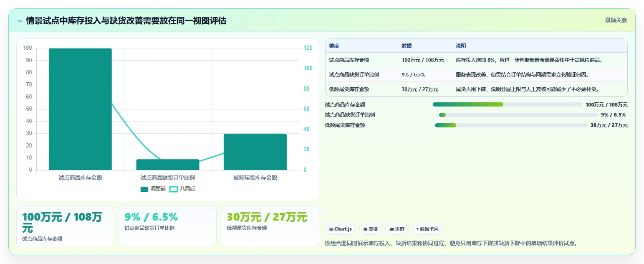
Task: Click the 9% / 6.5% value beside progress bar
Action: [613, 115]
